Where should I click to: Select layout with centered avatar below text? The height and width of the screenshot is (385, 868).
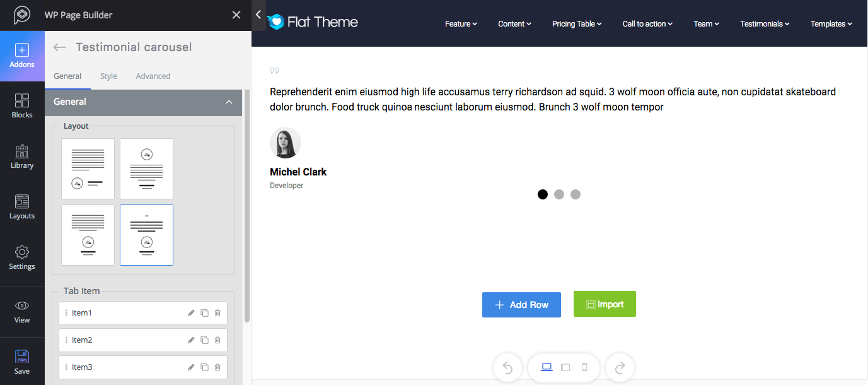tap(88, 235)
